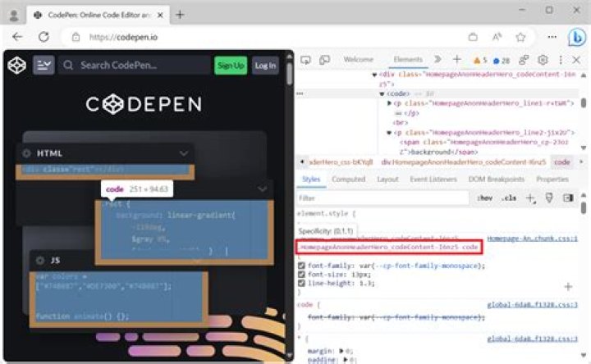Click the DevTools feedback connections icon
This screenshot has height=364, width=591.
point(524,60)
